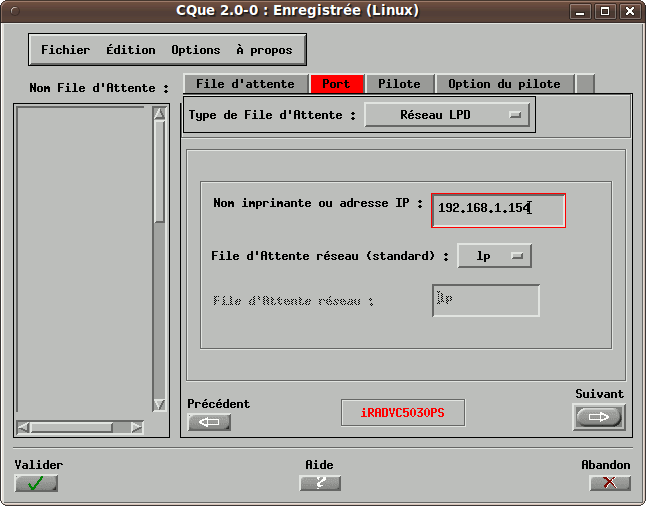Image resolution: width=646 pixels, height=506 pixels.
Task: Switch to the File d'attente tab
Action: click(x=245, y=84)
